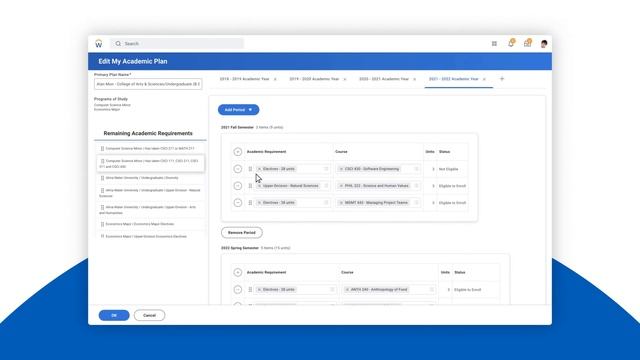Switch to 2020 - 2021 Academic Year tab

point(384,79)
